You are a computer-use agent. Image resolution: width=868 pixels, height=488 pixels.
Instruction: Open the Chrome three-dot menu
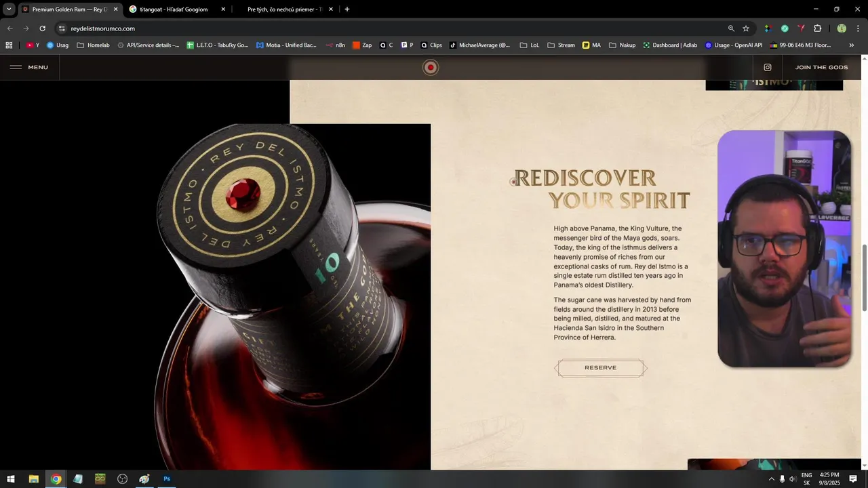[857, 28]
